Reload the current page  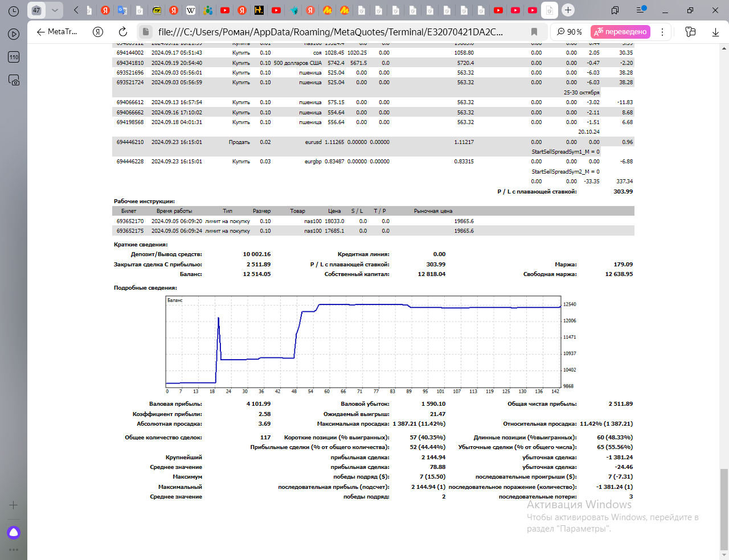coord(123,32)
